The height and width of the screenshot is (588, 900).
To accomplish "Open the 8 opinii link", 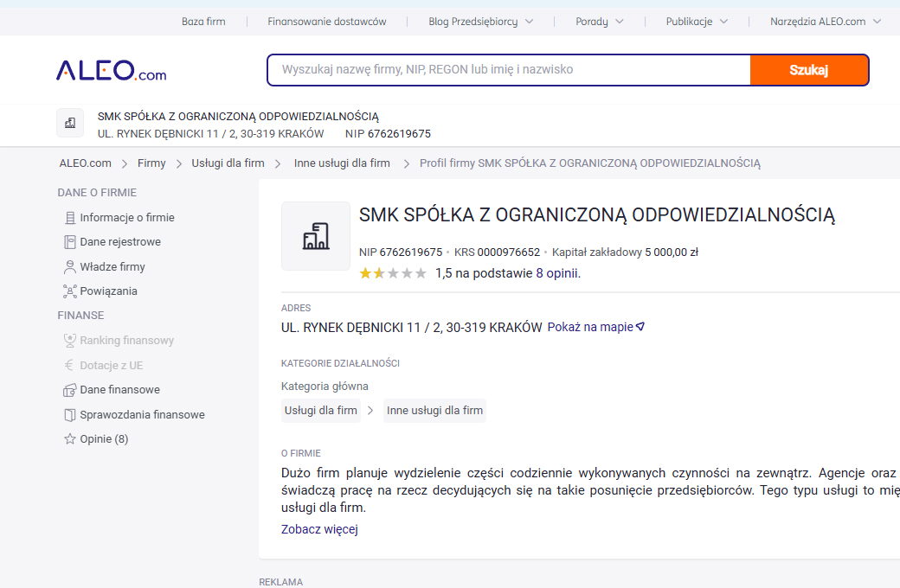I will pyautogui.click(x=558, y=273).
